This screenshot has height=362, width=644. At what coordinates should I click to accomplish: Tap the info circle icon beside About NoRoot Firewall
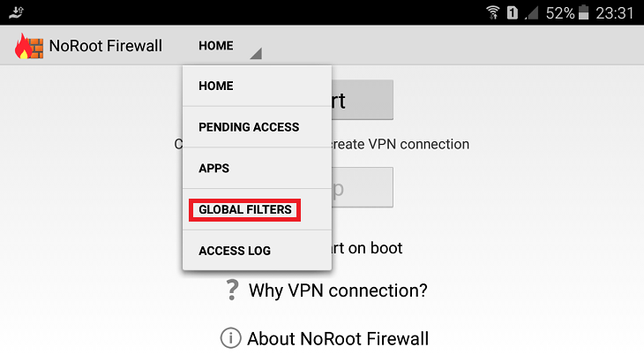tap(231, 338)
